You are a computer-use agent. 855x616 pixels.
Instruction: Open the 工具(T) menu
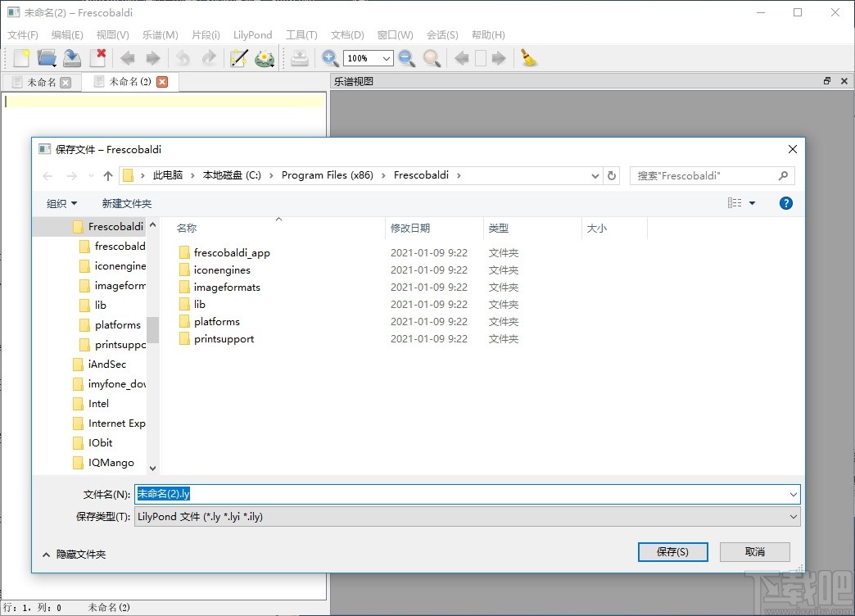click(x=301, y=35)
